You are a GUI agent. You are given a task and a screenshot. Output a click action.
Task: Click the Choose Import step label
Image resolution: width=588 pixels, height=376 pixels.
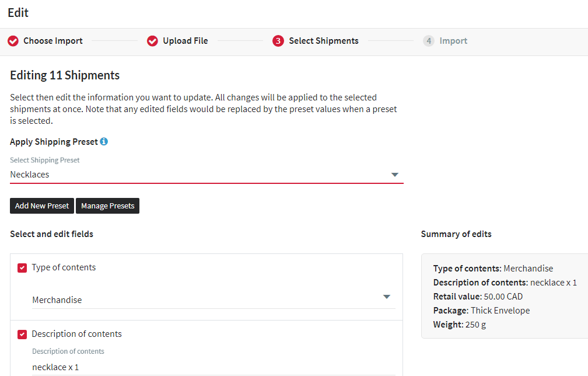[x=53, y=41]
